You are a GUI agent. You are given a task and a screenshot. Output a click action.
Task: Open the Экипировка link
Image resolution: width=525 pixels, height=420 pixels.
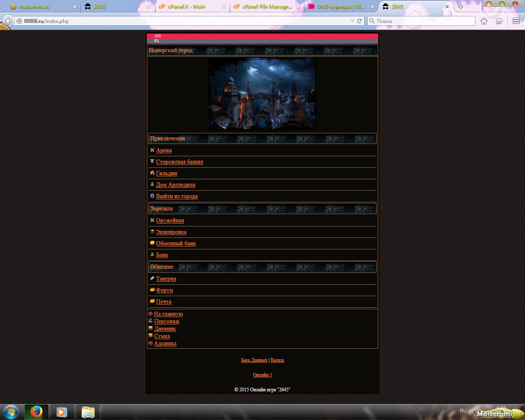coord(171,232)
